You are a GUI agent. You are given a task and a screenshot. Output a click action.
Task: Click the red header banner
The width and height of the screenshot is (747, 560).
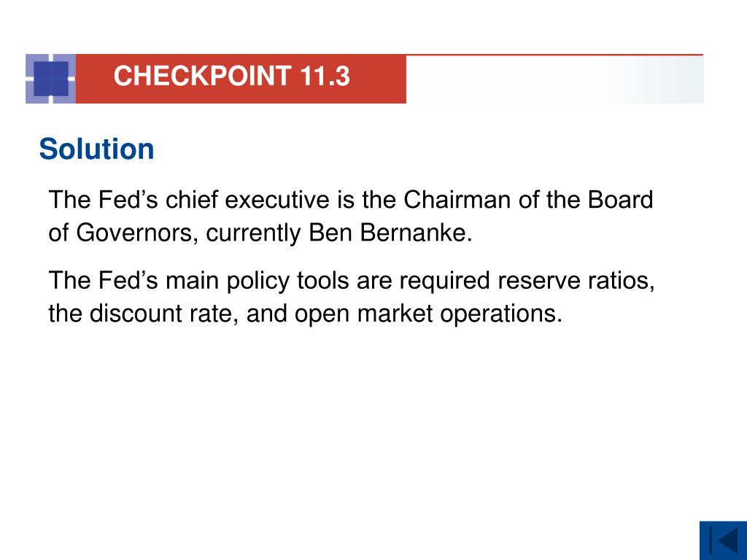point(241,79)
